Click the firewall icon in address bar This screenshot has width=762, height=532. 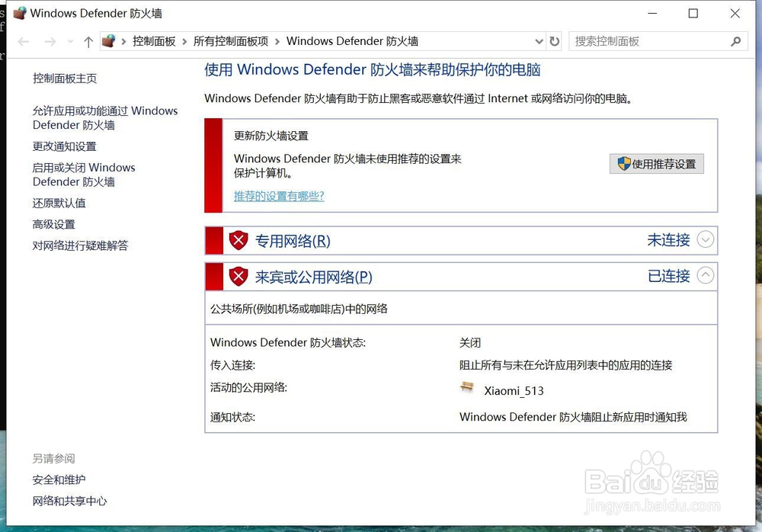(x=109, y=41)
